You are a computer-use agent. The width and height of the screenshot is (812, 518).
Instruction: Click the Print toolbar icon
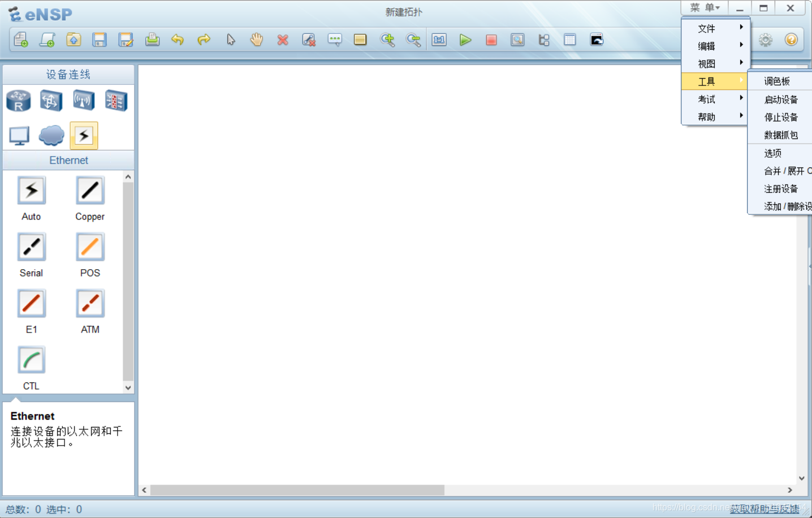point(152,40)
